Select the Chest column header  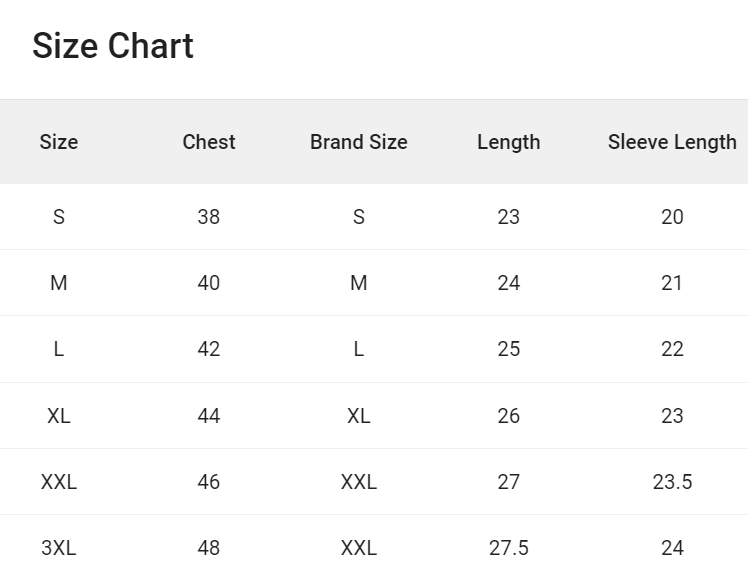click(209, 142)
